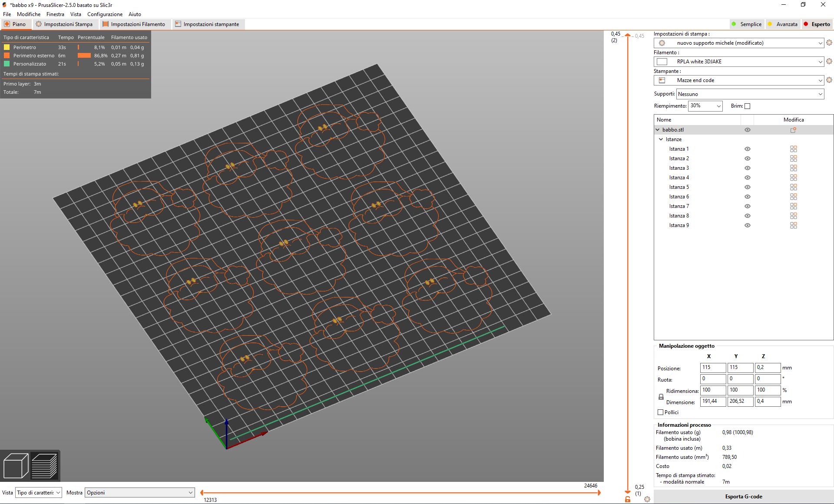Open the Supporti Nessuno dropdown
The height and width of the screenshot is (504, 834).
point(750,94)
